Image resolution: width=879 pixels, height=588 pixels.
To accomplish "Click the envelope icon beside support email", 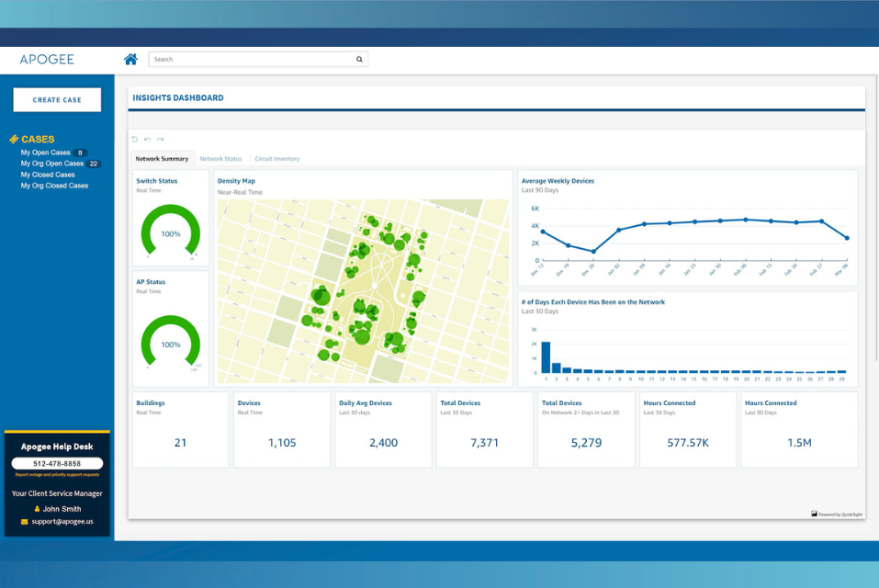I will 24,522.
